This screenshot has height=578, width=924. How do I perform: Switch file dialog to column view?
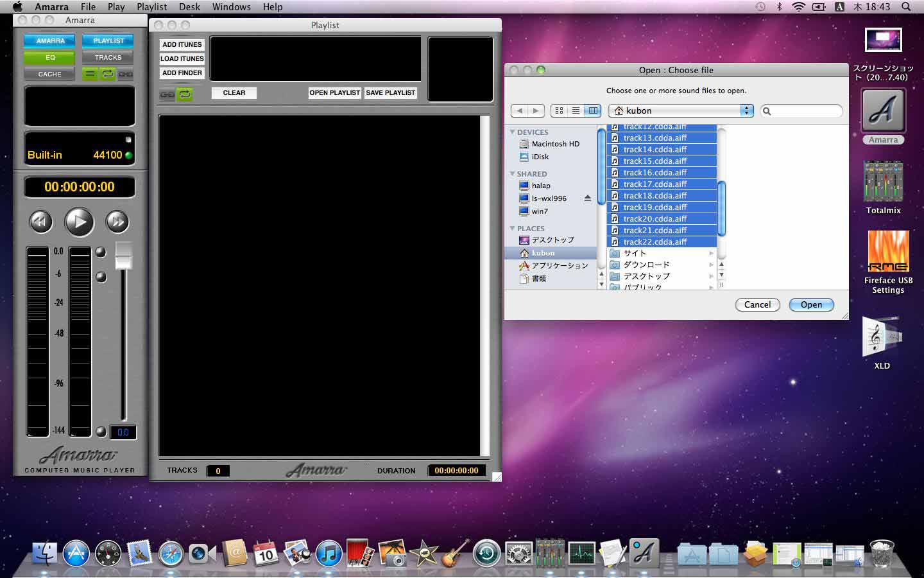pyautogui.click(x=593, y=110)
